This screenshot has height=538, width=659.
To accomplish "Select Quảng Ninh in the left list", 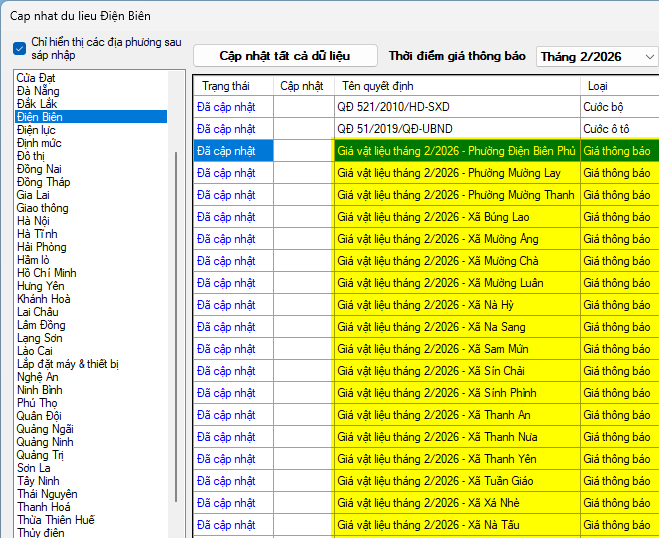I will click(44, 442).
